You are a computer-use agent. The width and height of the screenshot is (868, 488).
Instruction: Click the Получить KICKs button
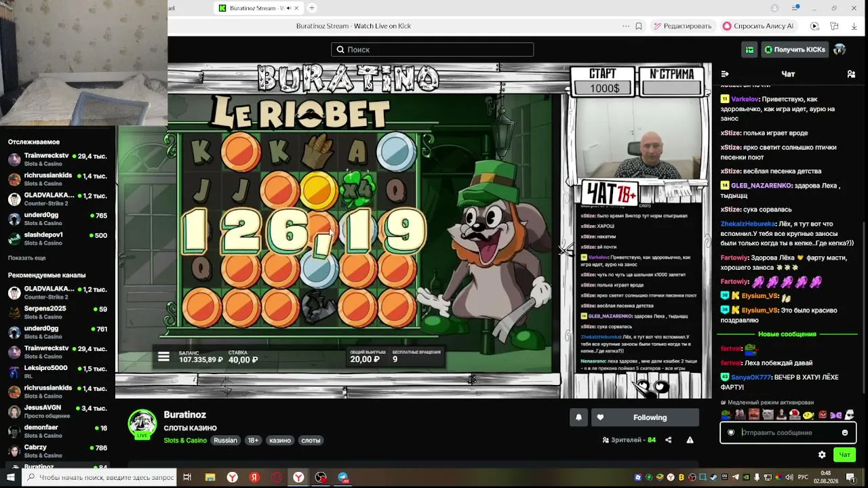pyautogui.click(x=795, y=49)
